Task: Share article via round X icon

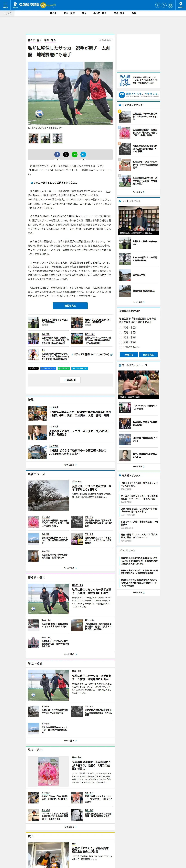Action: pyautogui.click(x=66, y=154)
